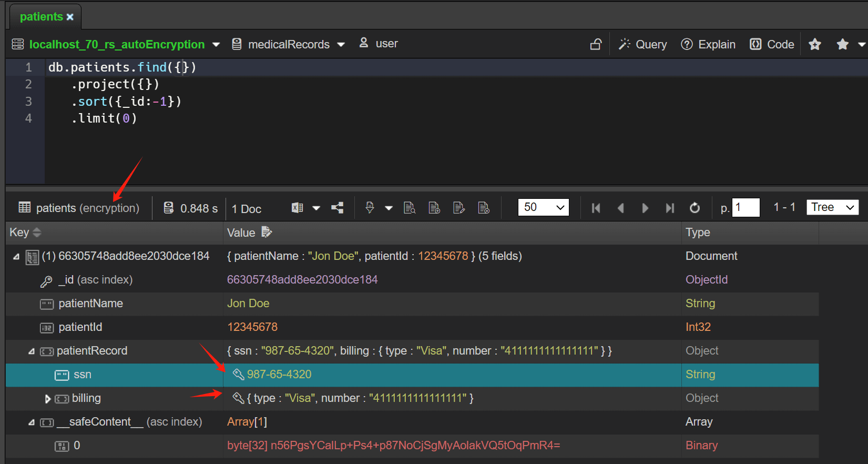Viewport: 868px width, 464px height.
Task: Click the patientRecord object type icon
Action: point(47,351)
